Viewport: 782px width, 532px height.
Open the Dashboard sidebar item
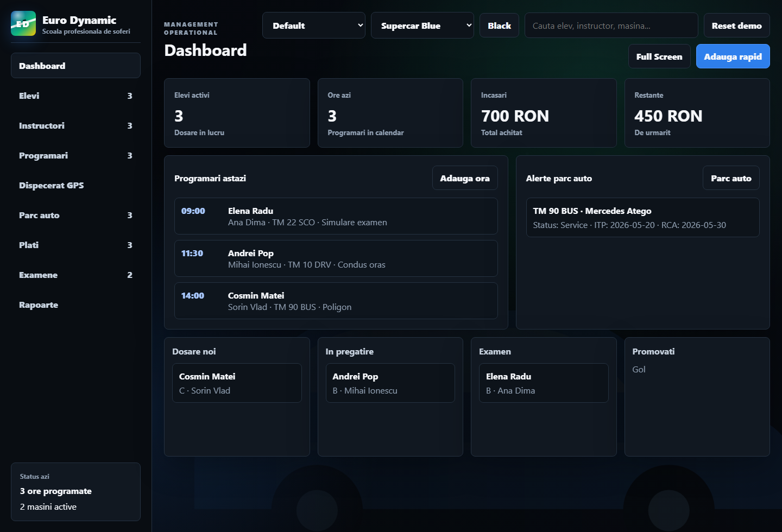click(x=75, y=66)
